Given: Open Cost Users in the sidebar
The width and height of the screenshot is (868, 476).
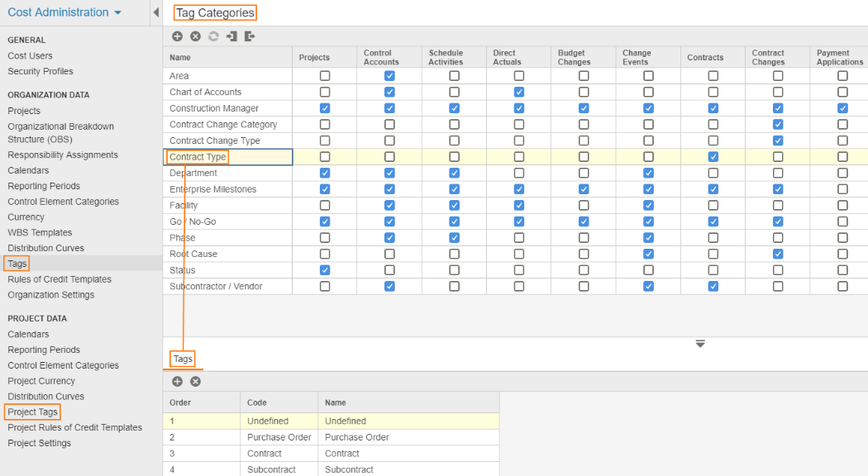Looking at the screenshot, I should [x=30, y=56].
